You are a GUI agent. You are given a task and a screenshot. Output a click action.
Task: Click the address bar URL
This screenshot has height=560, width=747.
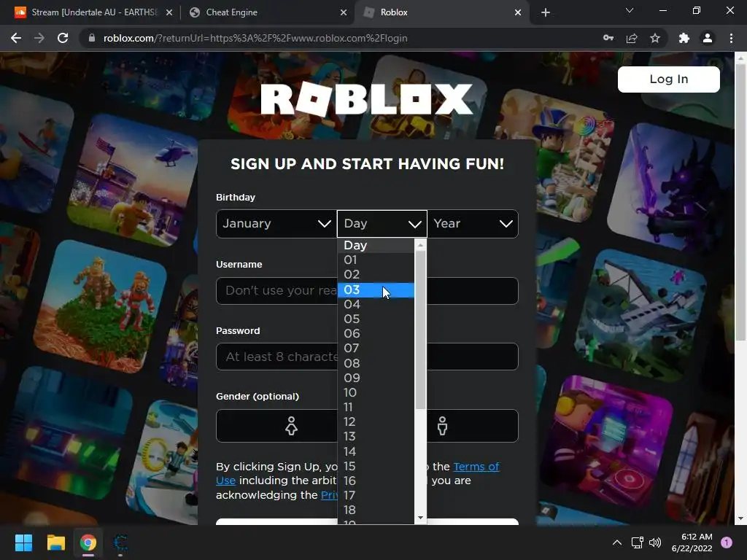pyautogui.click(x=255, y=38)
